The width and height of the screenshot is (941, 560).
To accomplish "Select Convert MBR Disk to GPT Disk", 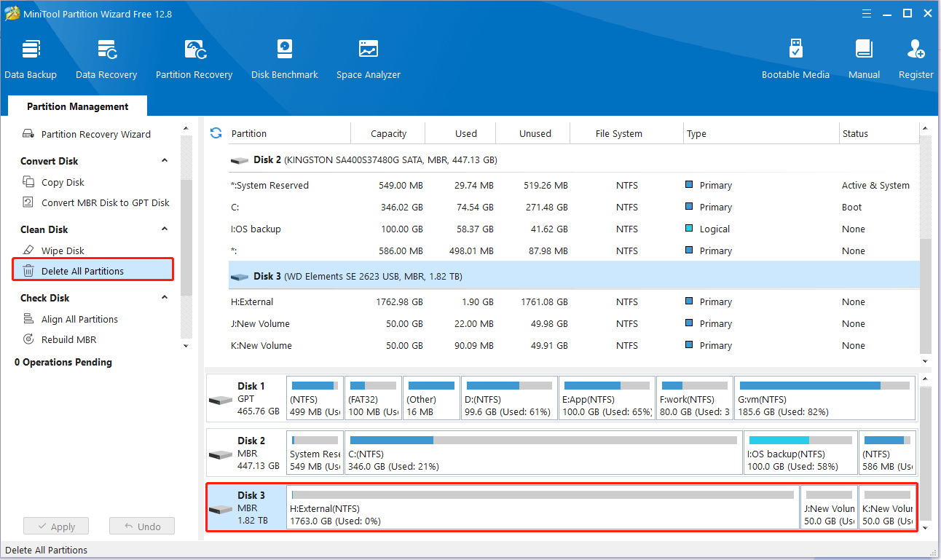I will (x=106, y=202).
